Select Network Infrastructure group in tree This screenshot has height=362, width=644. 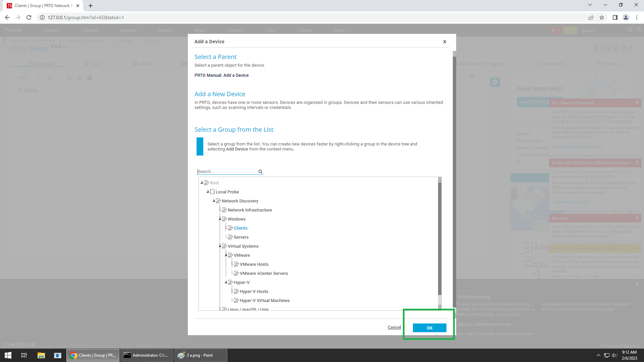tap(250, 210)
